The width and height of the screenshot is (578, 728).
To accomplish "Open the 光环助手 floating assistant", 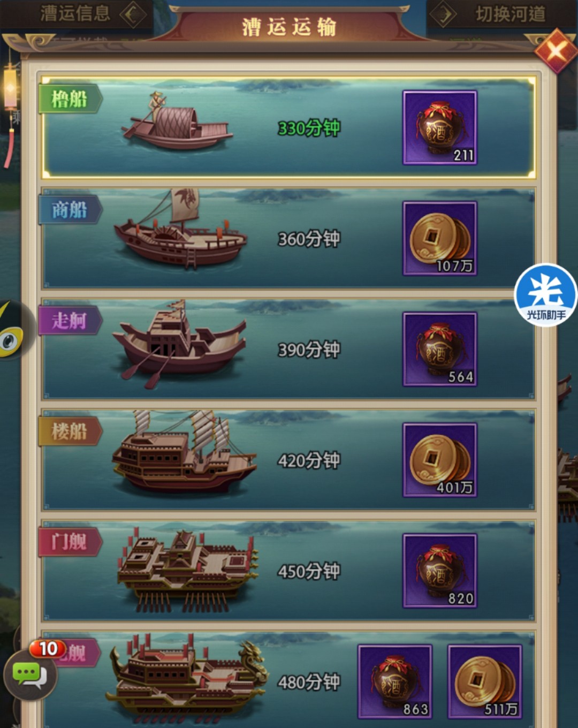I will click(546, 295).
